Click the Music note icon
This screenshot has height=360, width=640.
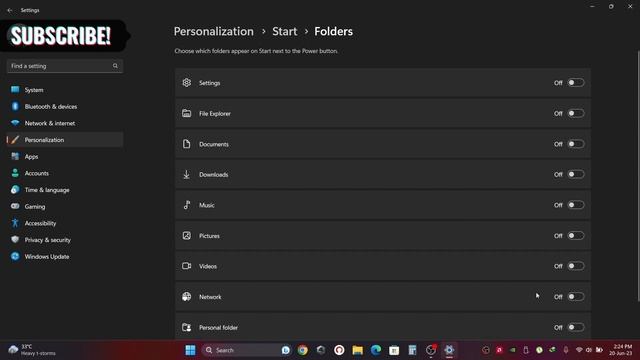tap(187, 205)
